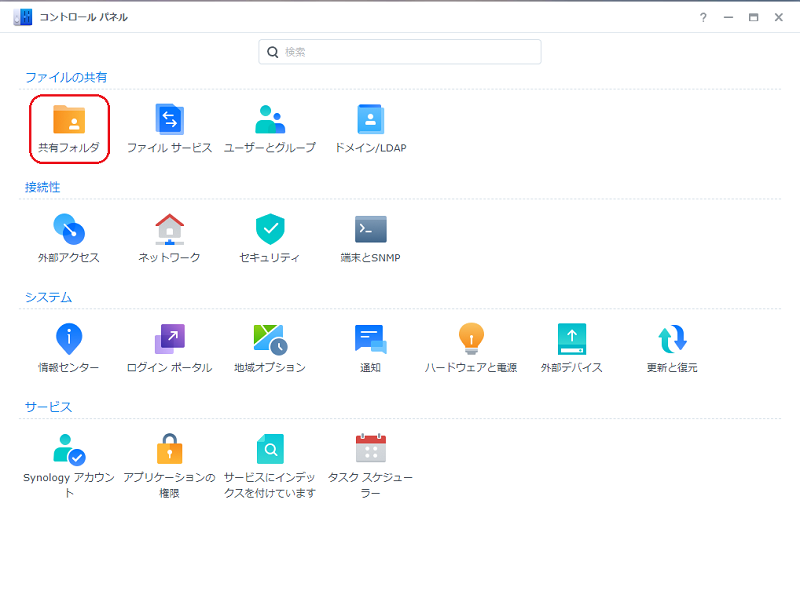Image resolution: width=800 pixels, height=602 pixels.
Task: Open the アプリケーションの権限 padlock icon
Action: pos(169,449)
